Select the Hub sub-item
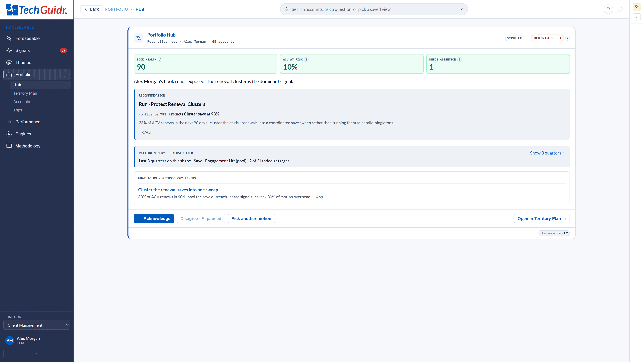 coord(40,85)
